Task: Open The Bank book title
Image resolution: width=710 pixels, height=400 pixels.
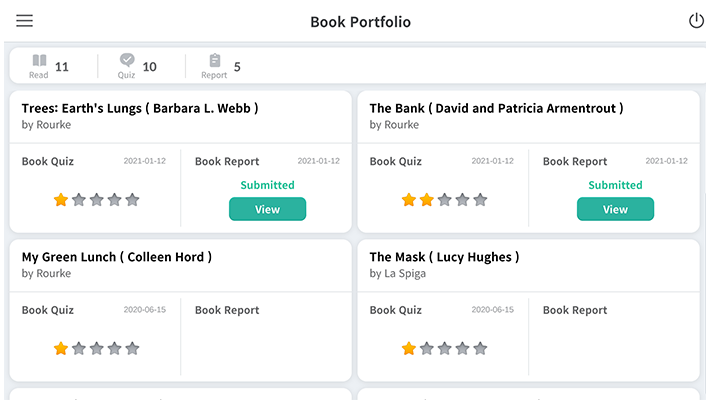Action: (x=496, y=108)
